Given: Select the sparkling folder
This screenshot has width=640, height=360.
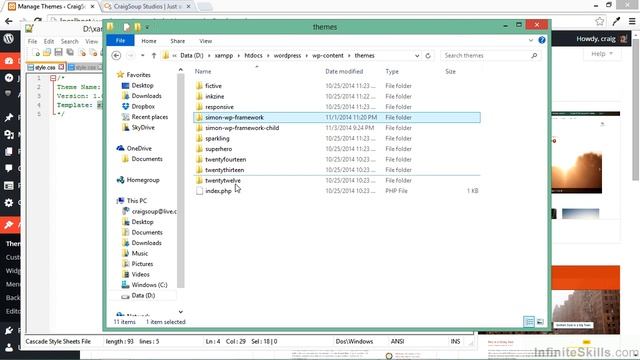Looking at the screenshot, I should (x=217, y=138).
